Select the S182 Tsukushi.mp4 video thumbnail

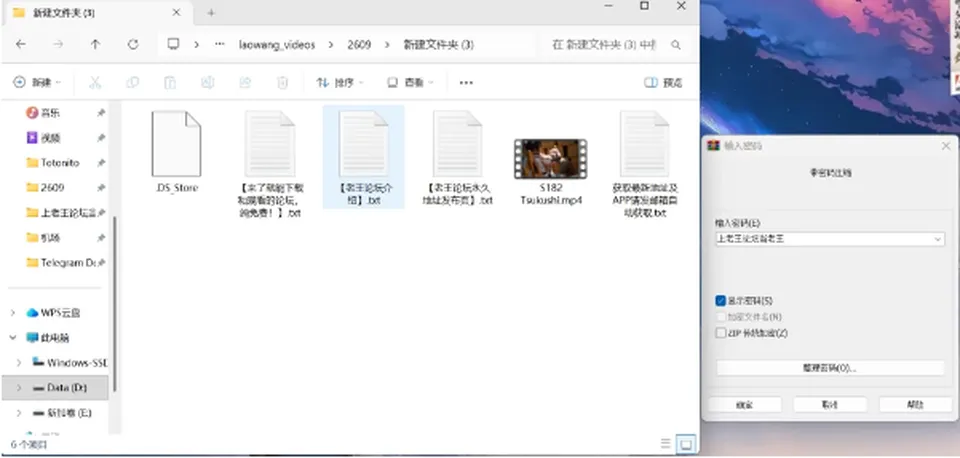point(550,159)
